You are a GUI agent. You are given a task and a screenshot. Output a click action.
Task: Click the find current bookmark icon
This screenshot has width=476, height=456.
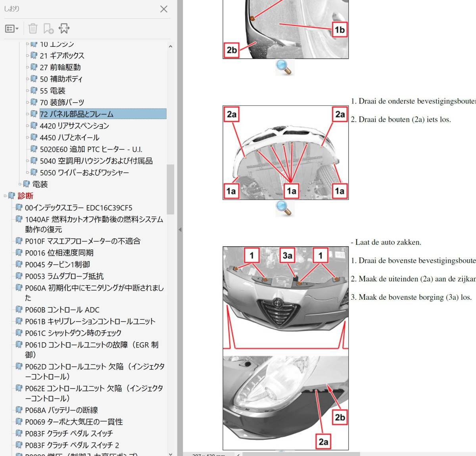(64, 29)
